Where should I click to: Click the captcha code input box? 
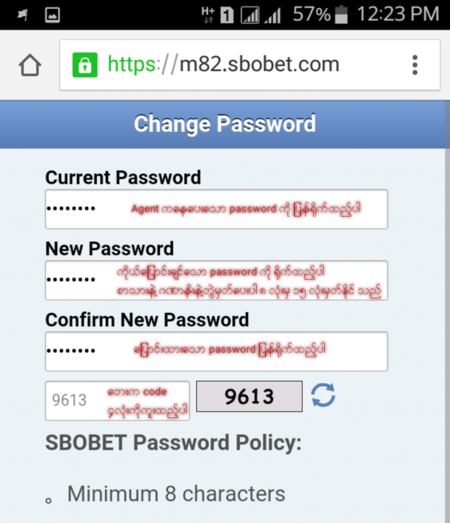click(117, 401)
